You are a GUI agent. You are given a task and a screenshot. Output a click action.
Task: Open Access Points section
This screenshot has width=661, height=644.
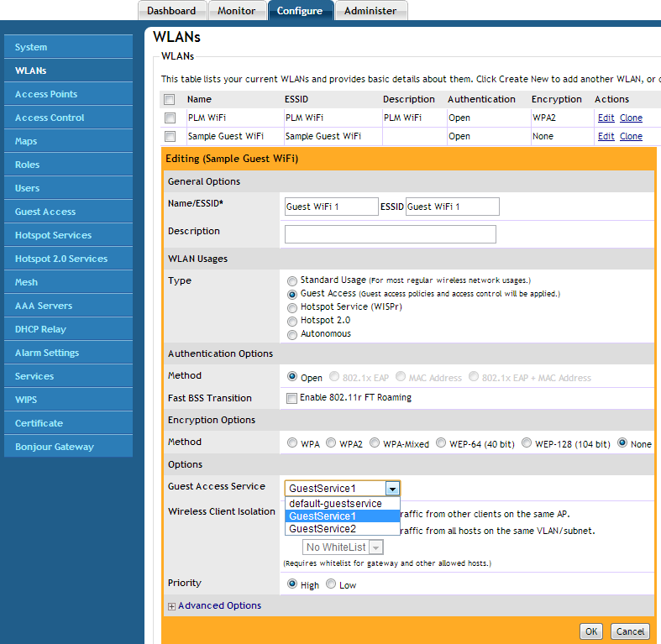coord(68,94)
